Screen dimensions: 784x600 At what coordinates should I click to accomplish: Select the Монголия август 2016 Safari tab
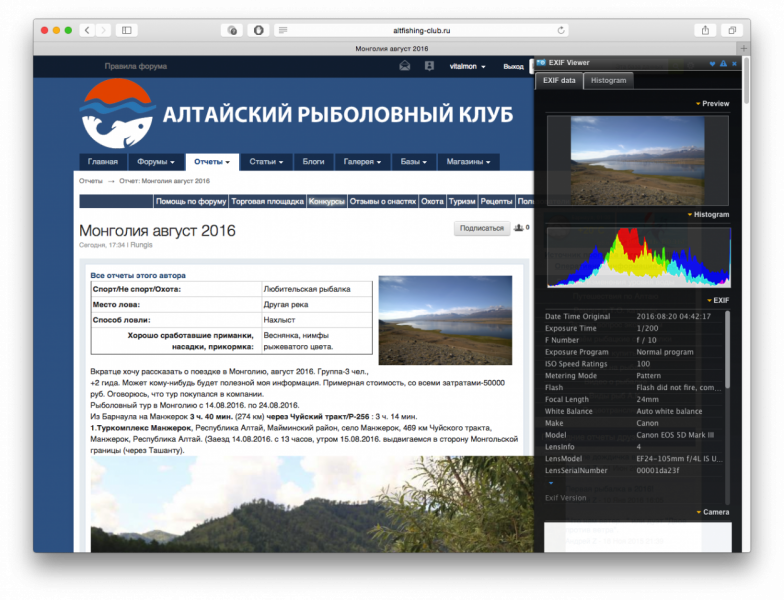[x=392, y=48]
